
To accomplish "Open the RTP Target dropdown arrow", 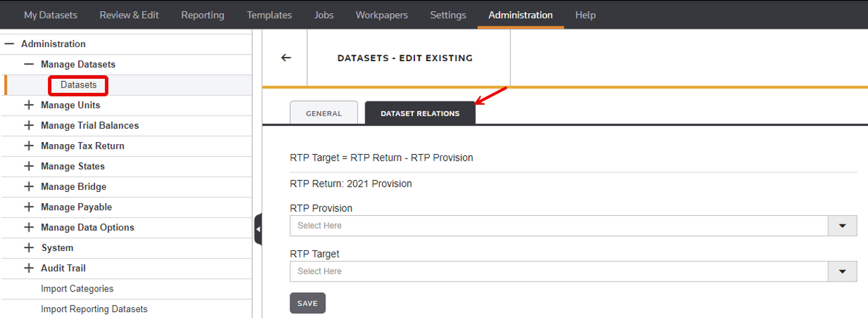I will 842,272.
